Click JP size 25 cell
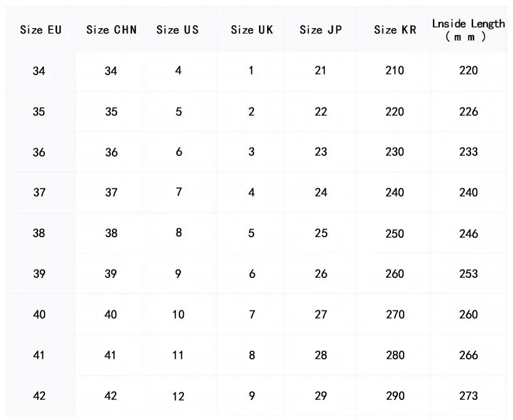 pyautogui.click(x=321, y=233)
